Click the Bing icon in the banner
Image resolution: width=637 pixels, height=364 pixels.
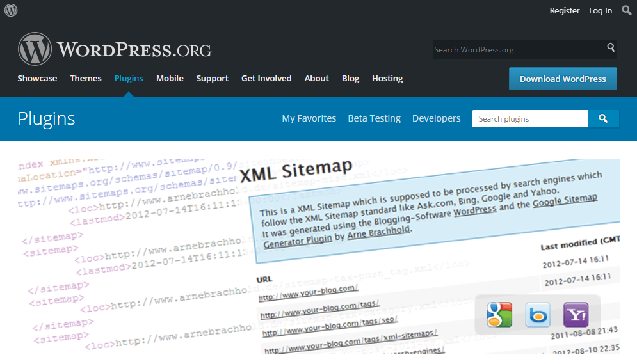[538, 315]
